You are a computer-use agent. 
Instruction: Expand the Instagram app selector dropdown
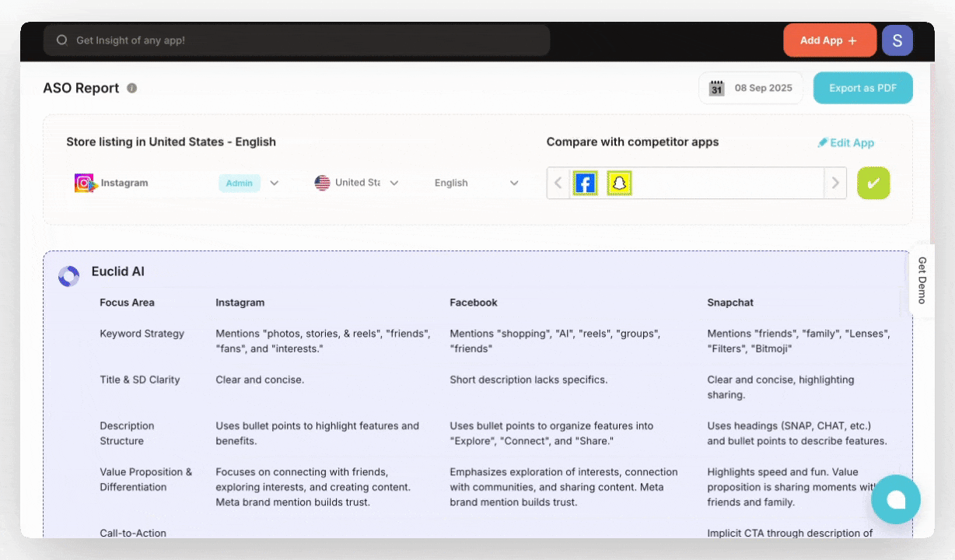pos(274,184)
